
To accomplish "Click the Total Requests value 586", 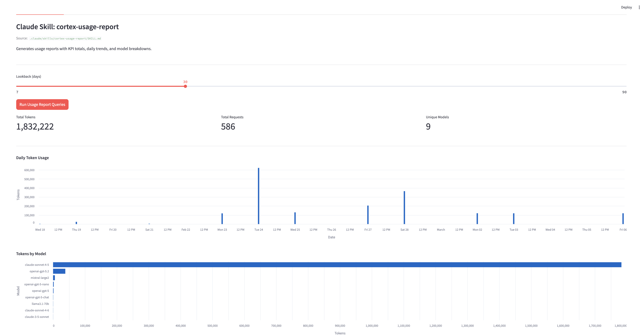I will pyautogui.click(x=228, y=127).
